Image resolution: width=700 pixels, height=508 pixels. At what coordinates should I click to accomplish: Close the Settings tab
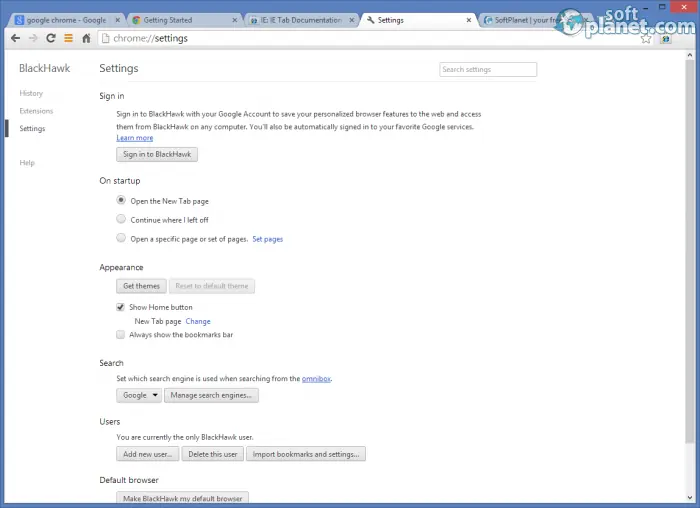coord(469,20)
